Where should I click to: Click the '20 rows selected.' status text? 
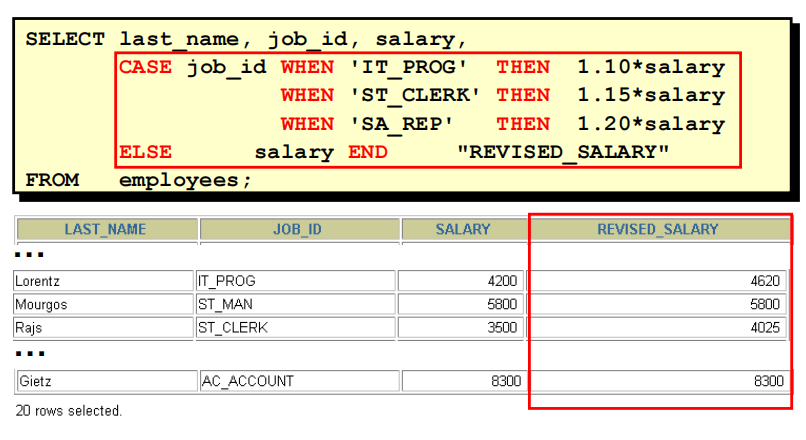pyautogui.click(x=68, y=411)
